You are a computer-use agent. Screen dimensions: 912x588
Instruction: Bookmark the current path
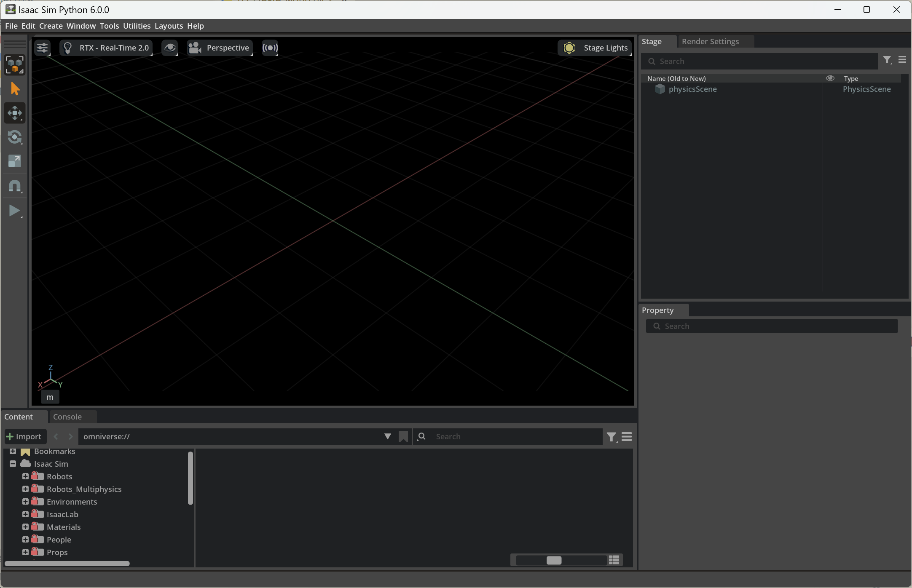point(403,436)
